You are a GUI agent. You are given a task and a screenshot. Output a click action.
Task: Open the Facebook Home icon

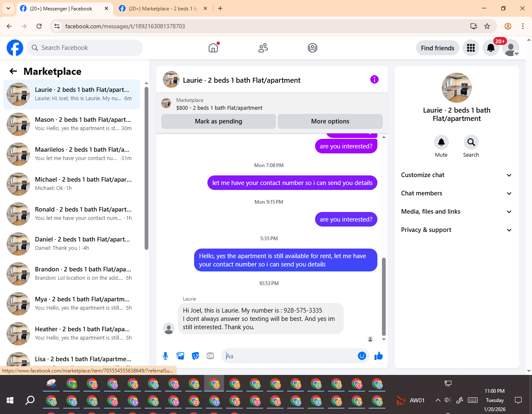(x=213, y=48)
